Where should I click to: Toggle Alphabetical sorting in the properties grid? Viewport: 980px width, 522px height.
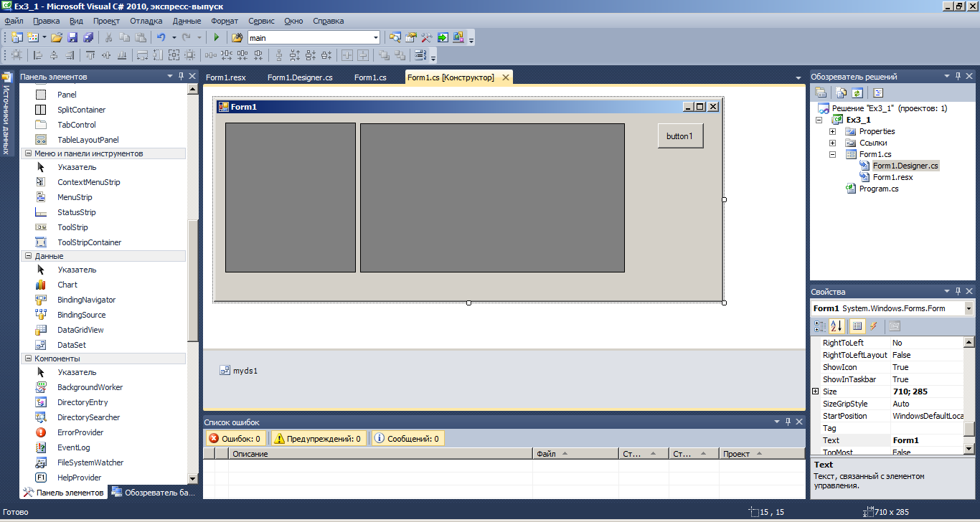(837, 326)
